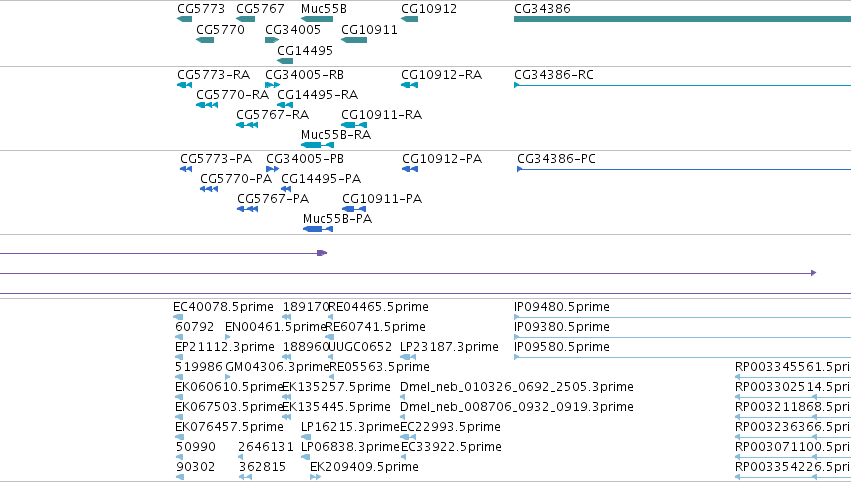The width and height of the screenshot is (851, 482).
Task: Select the CG5767-PA protein label
Action: (273, 199)
